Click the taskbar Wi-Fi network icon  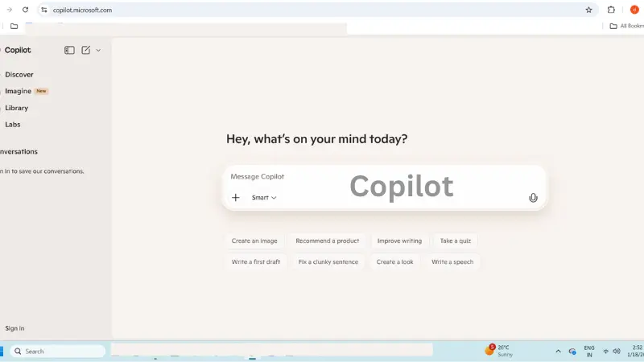point(605,352)
